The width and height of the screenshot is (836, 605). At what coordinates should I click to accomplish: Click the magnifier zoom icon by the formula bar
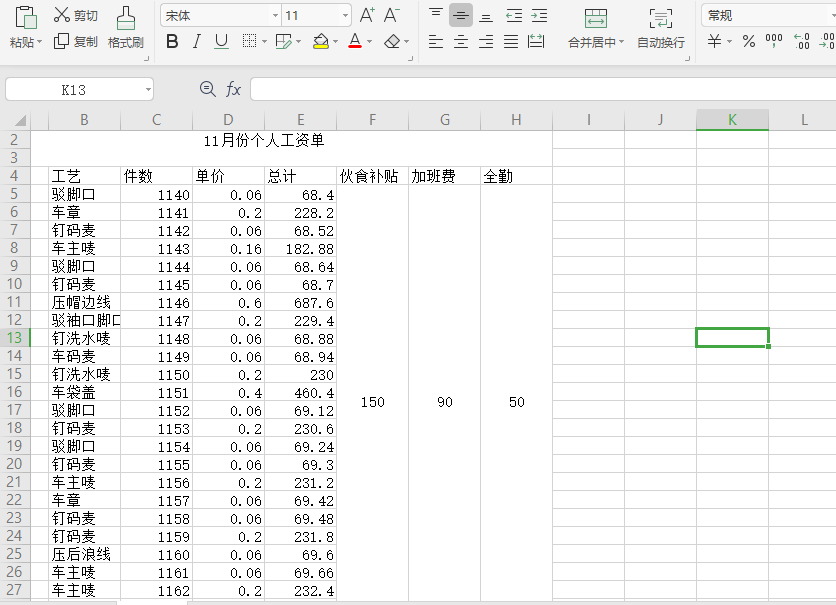[x=207, y=89]
